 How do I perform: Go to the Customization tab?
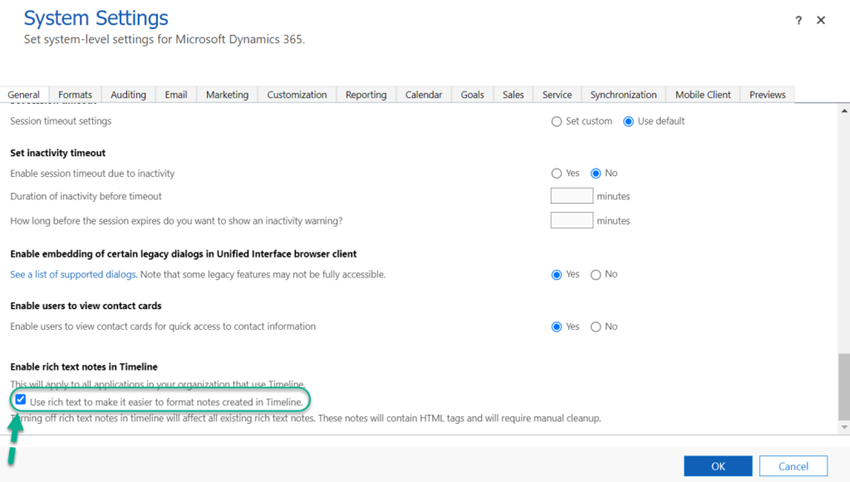pyautogui.click(x=297, y=94)
